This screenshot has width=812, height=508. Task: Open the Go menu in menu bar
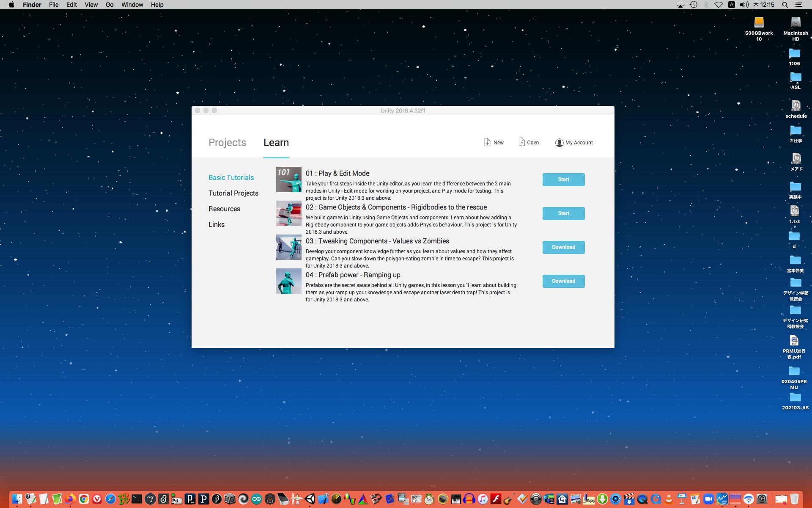pos(110,5)
